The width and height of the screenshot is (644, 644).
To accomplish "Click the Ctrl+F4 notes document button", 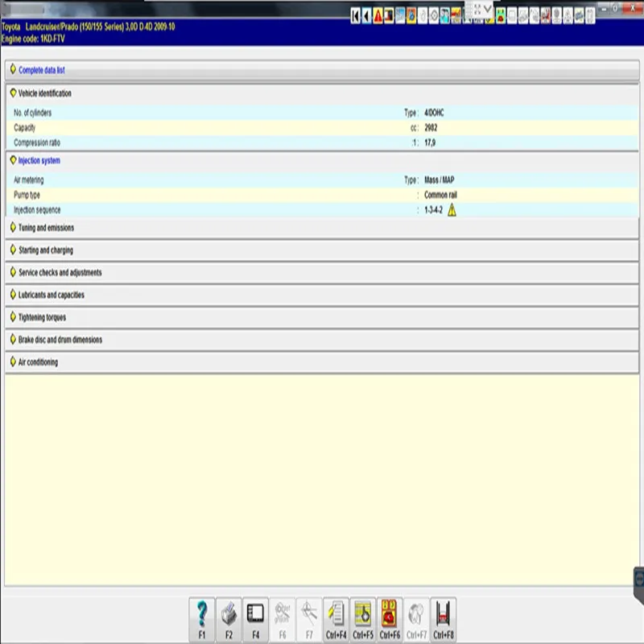I will (336, 619).
